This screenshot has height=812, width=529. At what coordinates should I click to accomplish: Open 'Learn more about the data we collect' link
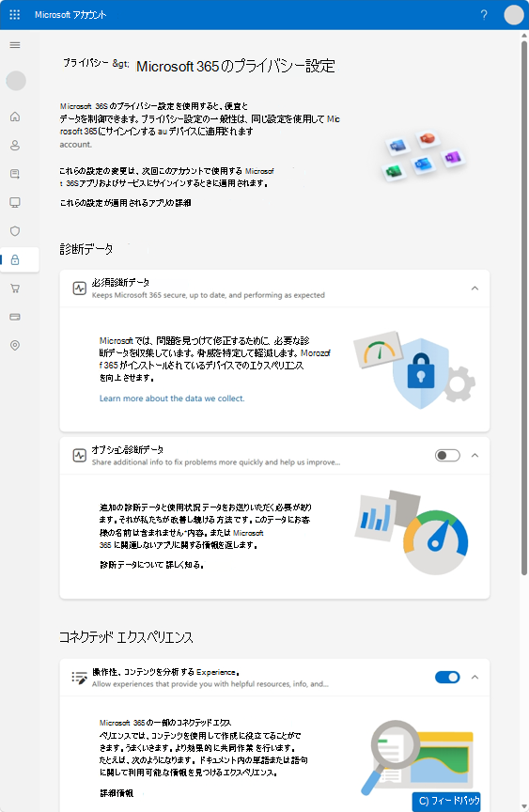(x=172, y=398)
